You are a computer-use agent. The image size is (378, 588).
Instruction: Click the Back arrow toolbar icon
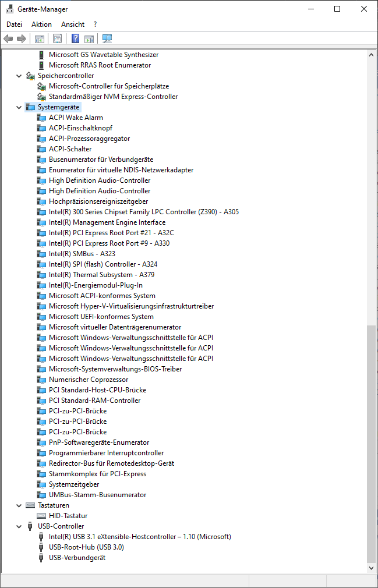click(x=8, y=38)
